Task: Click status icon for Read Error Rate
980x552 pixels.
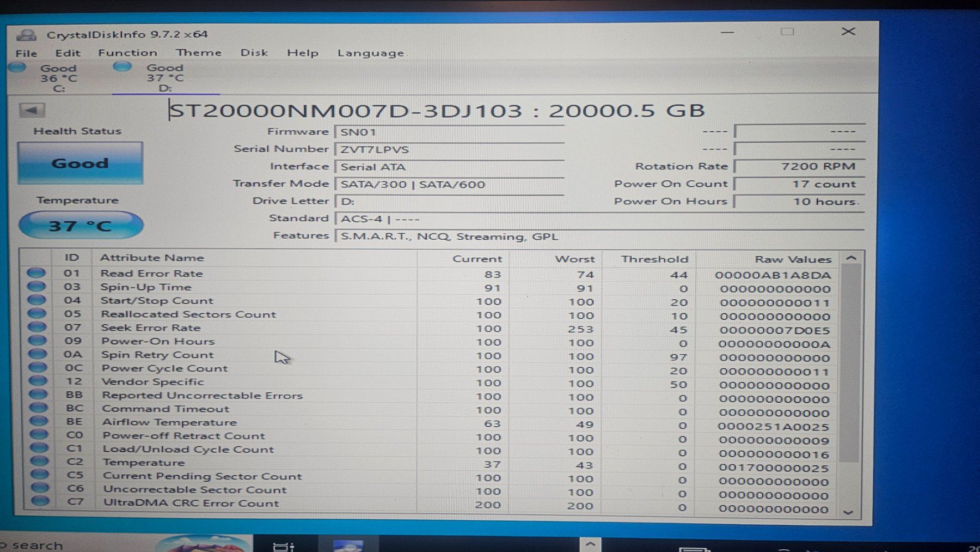Action: 36,272
